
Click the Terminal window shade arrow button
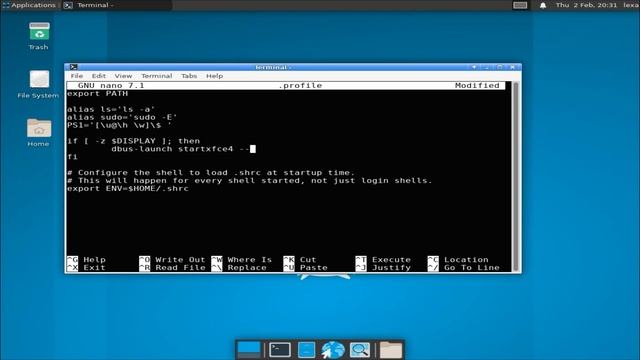(474, 67)
